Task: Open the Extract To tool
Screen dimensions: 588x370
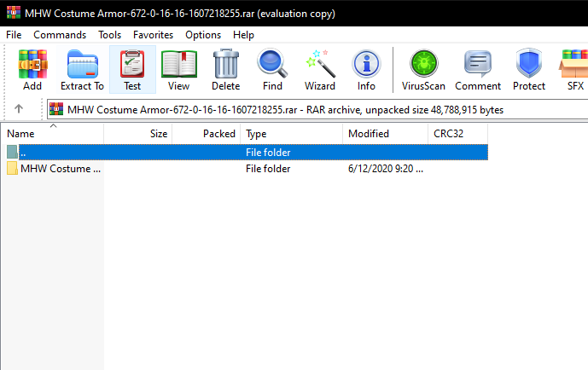Action: point(83,70)
